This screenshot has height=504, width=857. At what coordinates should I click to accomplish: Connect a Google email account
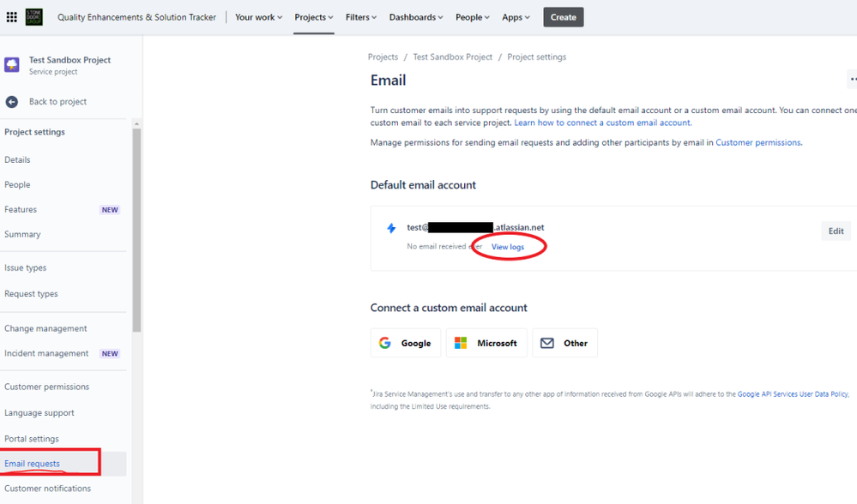(x=406, y=343)
